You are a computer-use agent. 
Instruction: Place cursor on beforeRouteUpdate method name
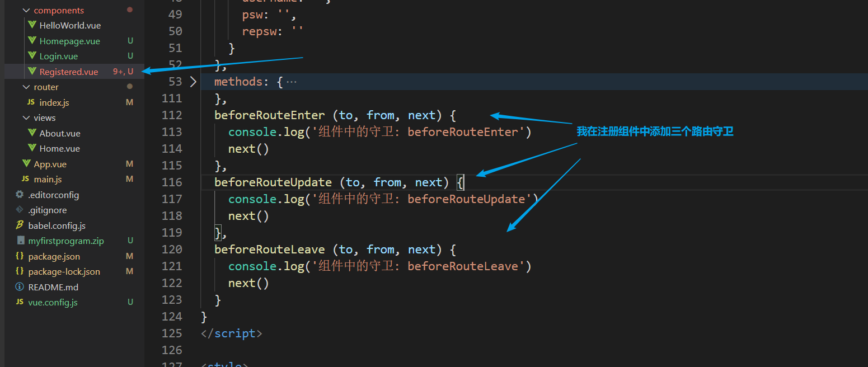(273, 182)
